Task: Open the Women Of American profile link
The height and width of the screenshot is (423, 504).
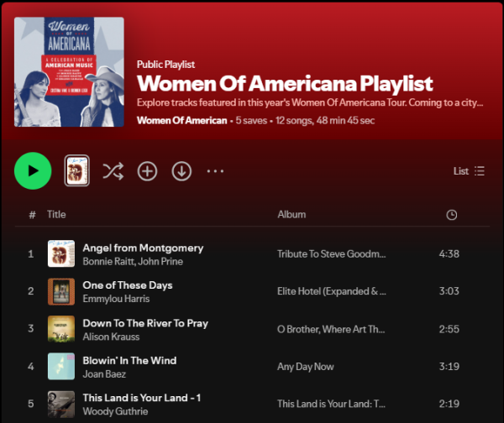Action: pos(182,121)
